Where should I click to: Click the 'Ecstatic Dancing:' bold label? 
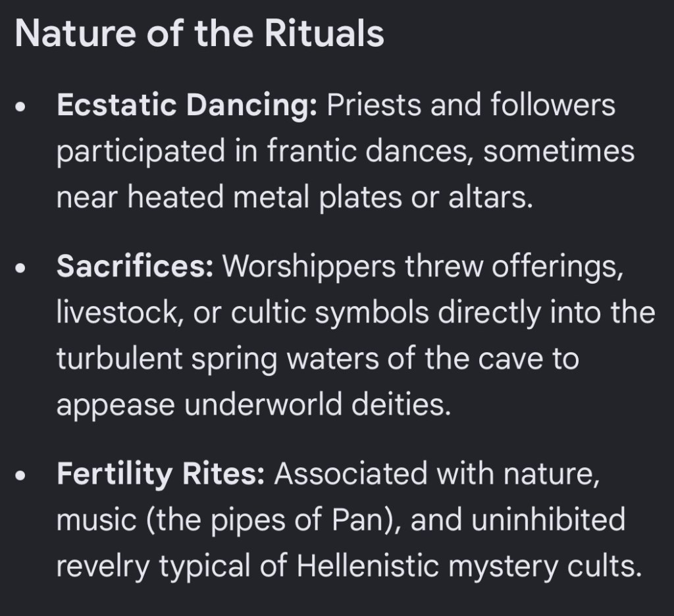pyautogui.click(x=187, y=105)
